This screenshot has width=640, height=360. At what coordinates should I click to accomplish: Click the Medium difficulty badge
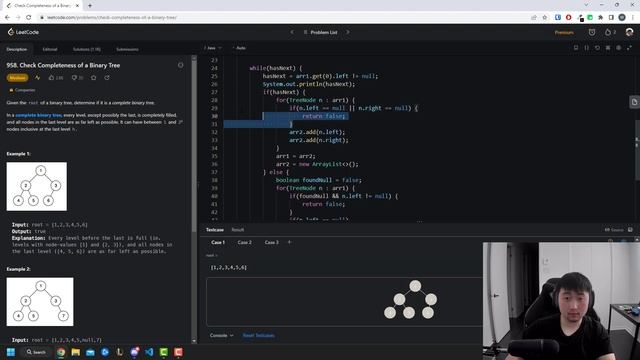point(17,78)
